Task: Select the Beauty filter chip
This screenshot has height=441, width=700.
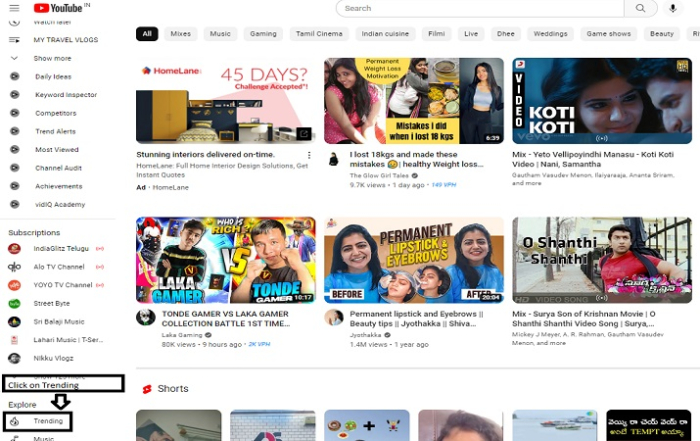Action: [x=662, y=33]
